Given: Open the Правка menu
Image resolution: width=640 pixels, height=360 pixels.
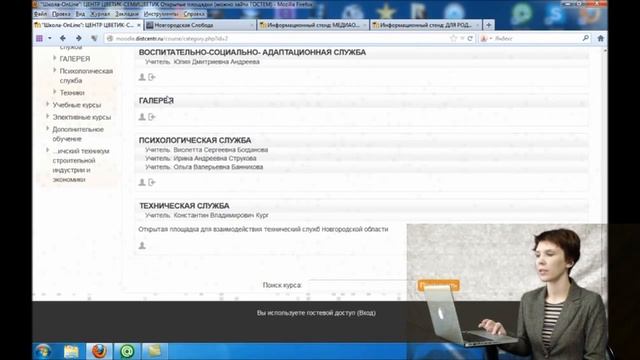Looking at the screenshot, I should point(61,14).
